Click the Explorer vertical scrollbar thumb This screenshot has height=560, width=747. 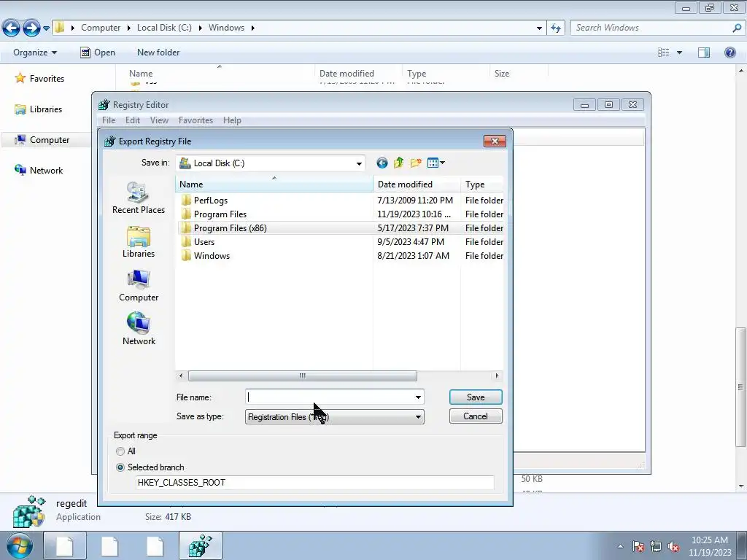coord(740,386)
